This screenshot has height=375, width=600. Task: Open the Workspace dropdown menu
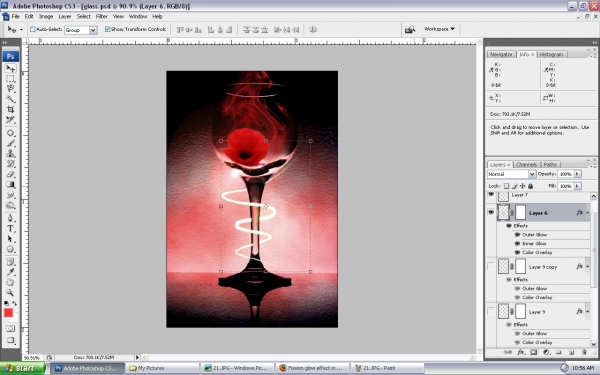pos(439,29)
